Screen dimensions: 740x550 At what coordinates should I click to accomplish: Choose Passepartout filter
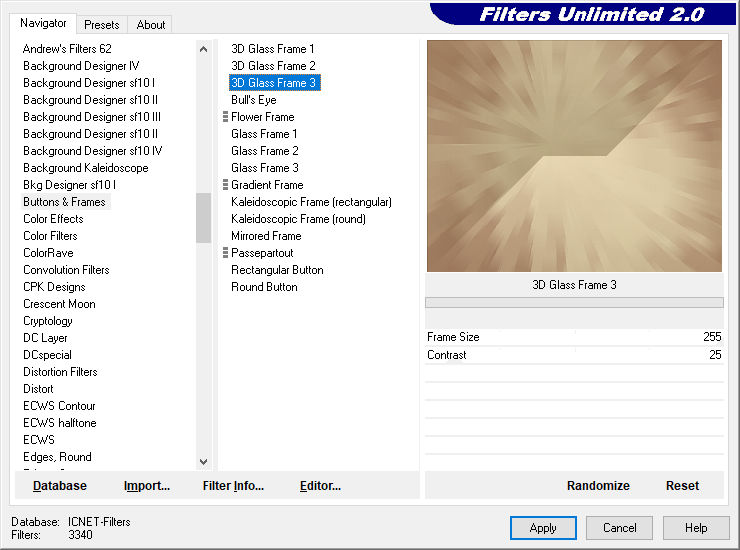(262, 253)
